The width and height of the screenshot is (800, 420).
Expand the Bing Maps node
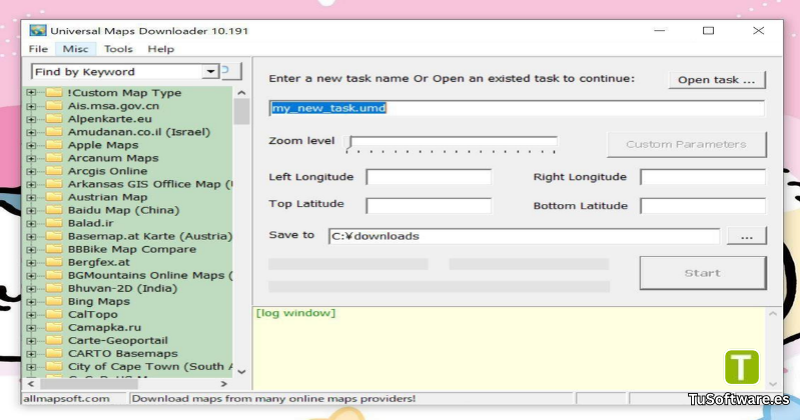coord(31,302)
